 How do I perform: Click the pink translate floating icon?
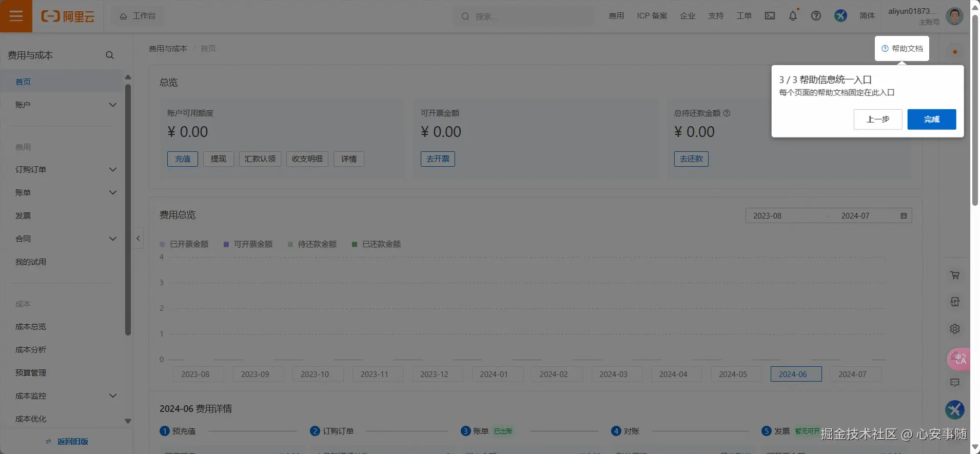click(958, 359)
